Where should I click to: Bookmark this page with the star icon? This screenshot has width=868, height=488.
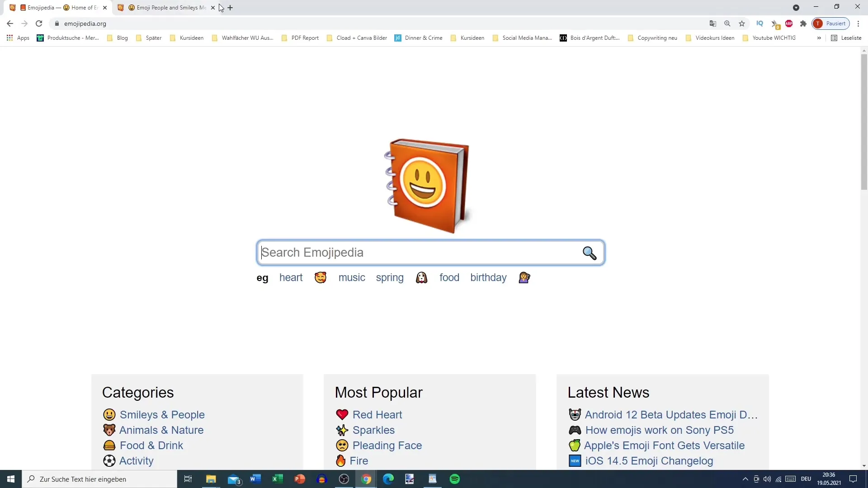[x=742, y=23]
